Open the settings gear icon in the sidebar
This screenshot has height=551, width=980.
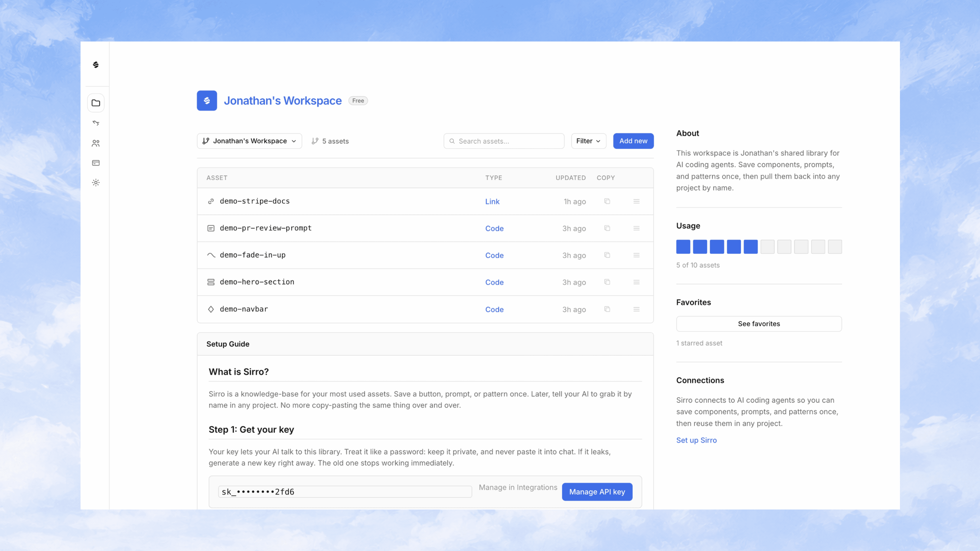tap(96, 183)
